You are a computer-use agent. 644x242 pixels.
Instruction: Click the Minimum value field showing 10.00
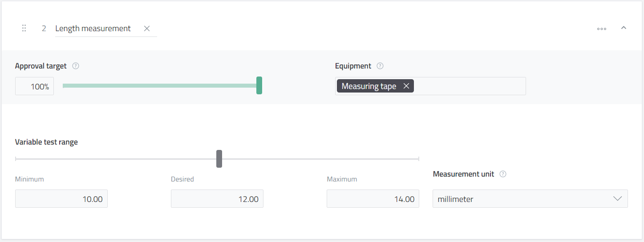(61, 199)
